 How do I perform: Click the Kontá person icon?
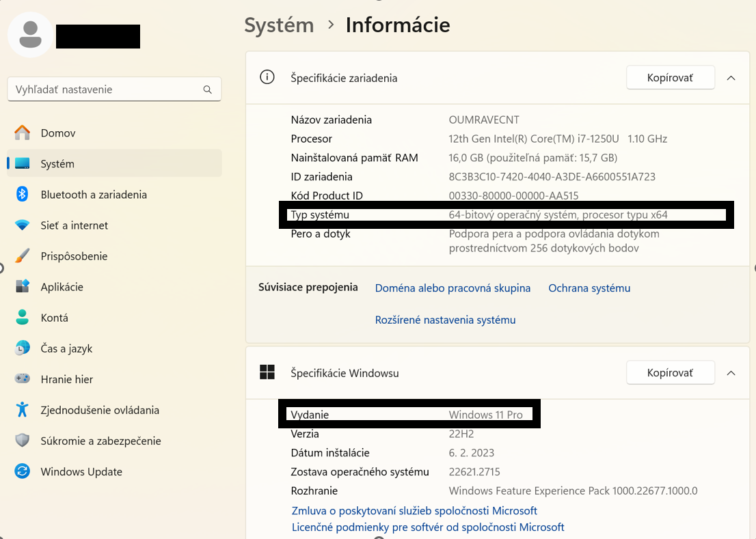(x=22, y=318)
